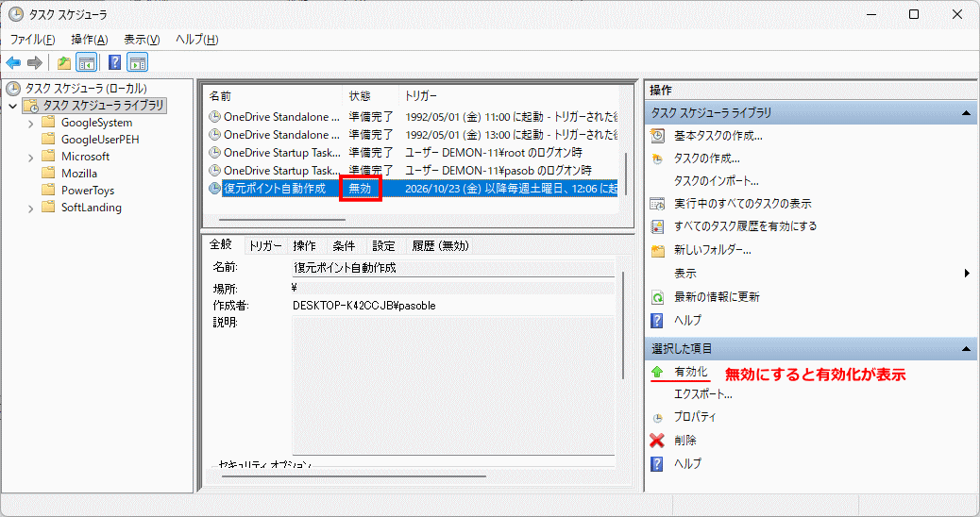Click clock icon of 復元ポイント自動作成 task

(x=214, y=188)
